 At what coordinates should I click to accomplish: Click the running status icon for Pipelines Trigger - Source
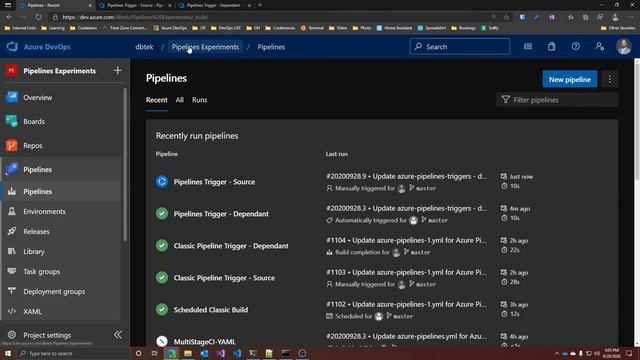162,182
